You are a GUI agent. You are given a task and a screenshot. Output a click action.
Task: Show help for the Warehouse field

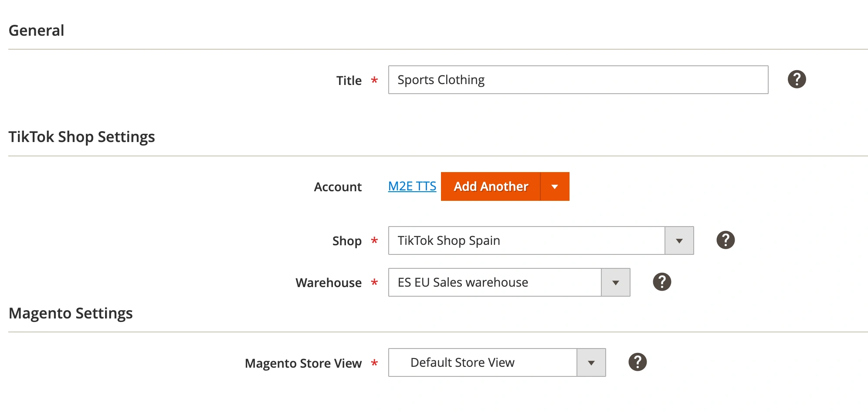(x=661, y=282)
